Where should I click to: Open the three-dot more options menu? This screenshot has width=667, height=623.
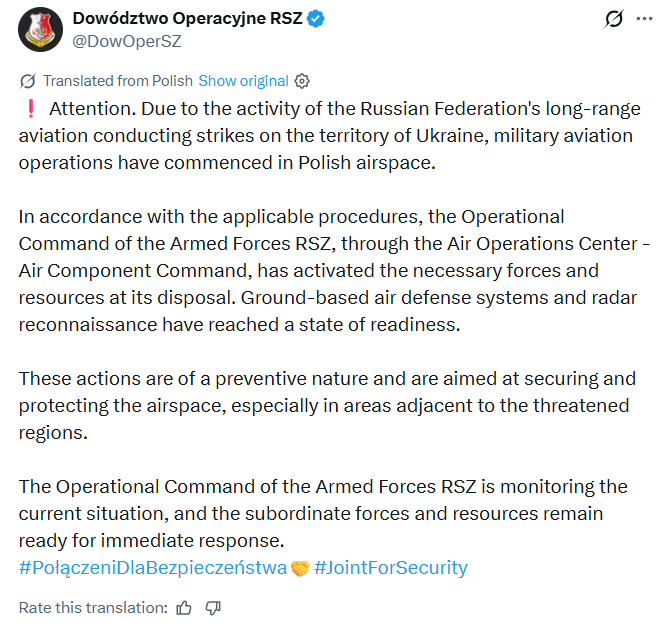(644, 19)
